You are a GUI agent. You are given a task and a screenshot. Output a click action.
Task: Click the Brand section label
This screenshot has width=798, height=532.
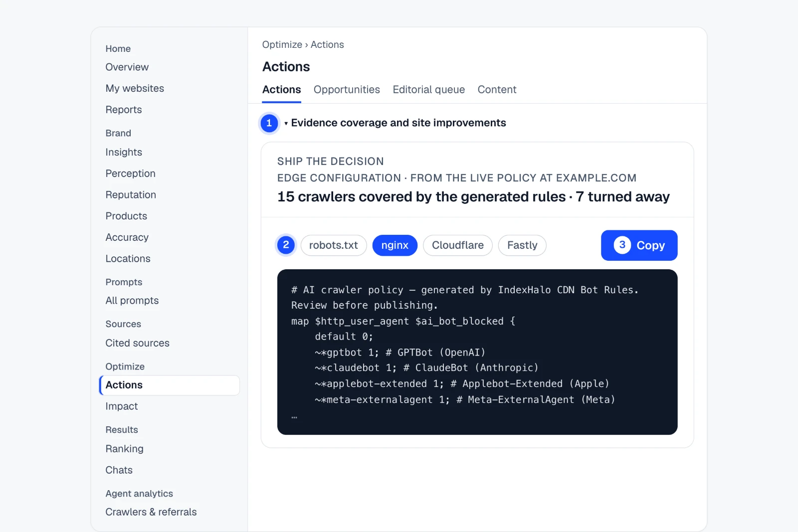point(118,133)
